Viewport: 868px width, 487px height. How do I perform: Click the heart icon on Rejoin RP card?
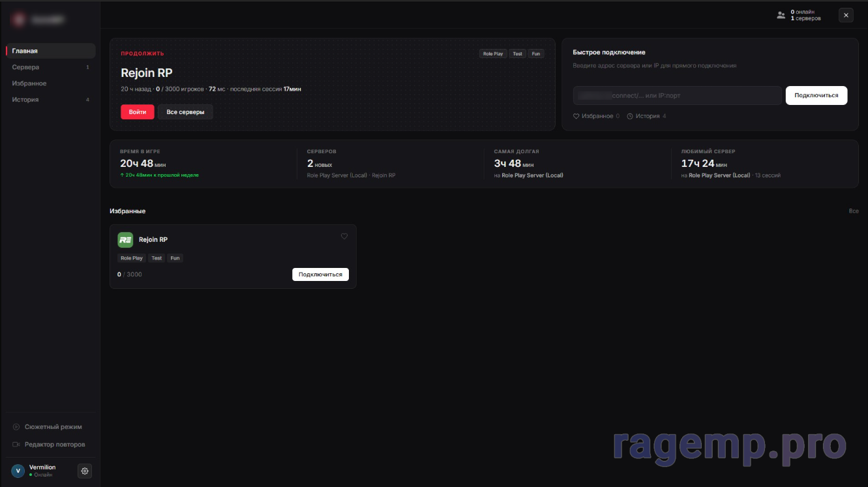pyautogui.click(x=344, y=236)
